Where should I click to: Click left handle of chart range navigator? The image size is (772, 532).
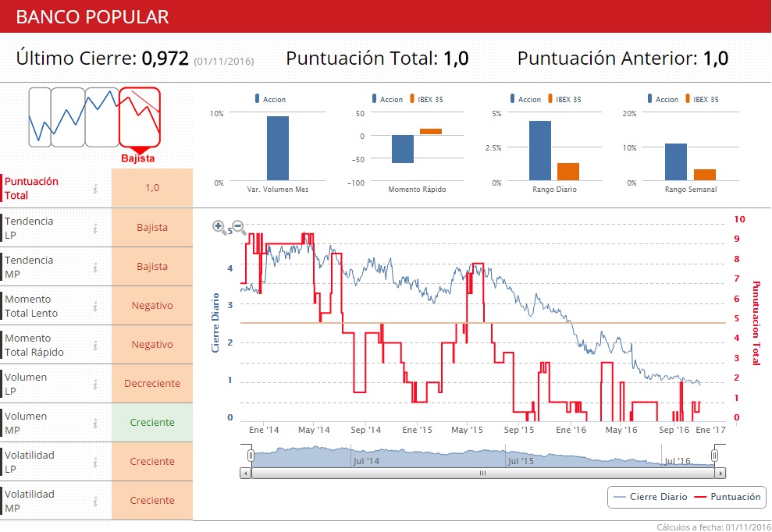(x=251, y=456)
